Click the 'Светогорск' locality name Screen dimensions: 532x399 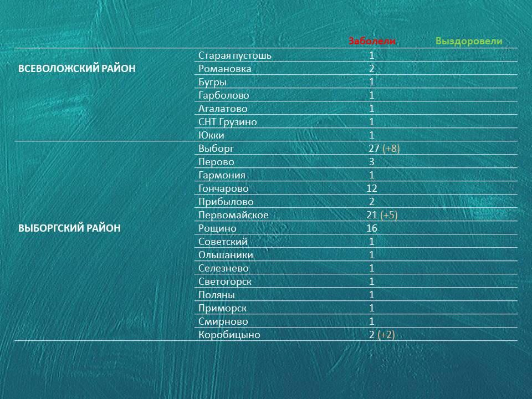click(x=224, y=282)
